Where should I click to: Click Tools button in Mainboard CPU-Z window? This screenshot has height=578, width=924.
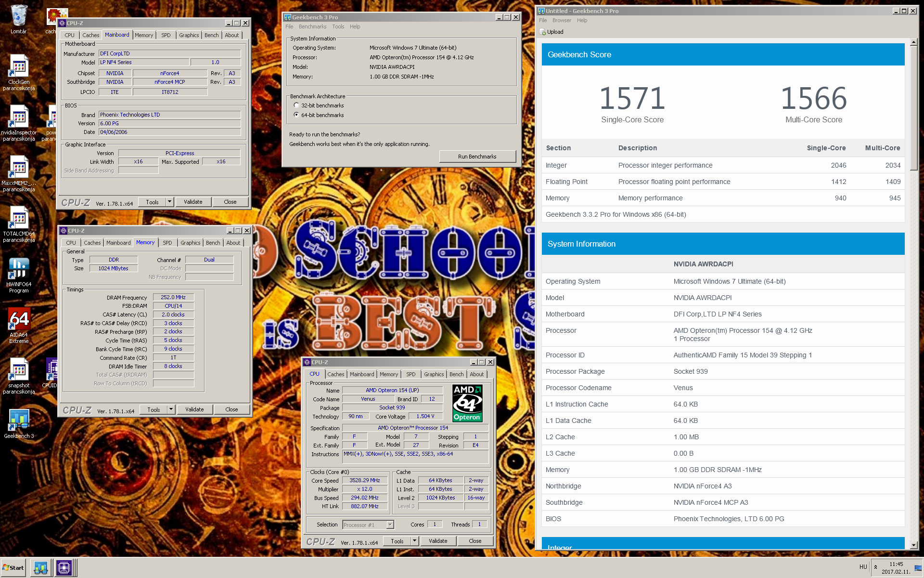tap(152, 202)
